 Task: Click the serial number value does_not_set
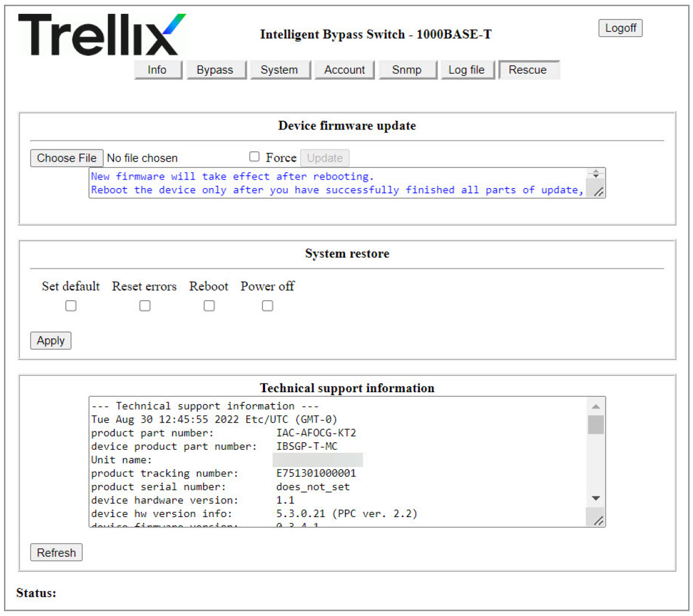(313, 487)
